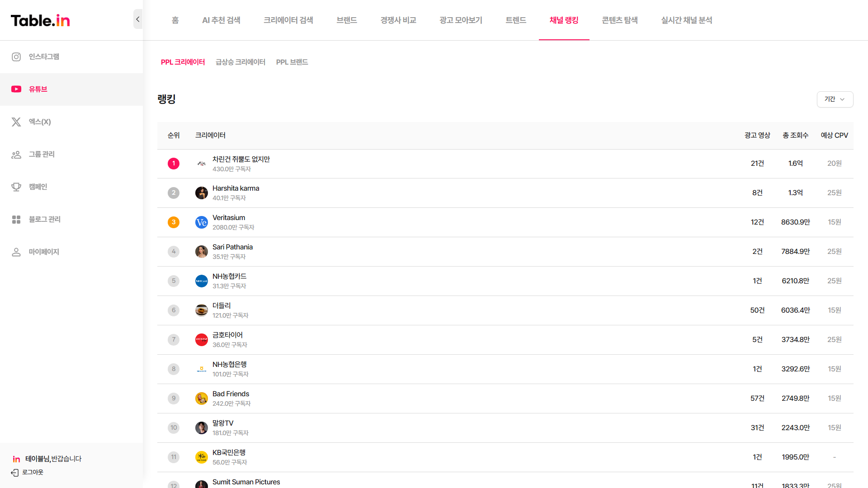The width and height of the screenshot is (868, 488).
Task: Click the Harshita karma channel avatar
Action: (202, 193)
